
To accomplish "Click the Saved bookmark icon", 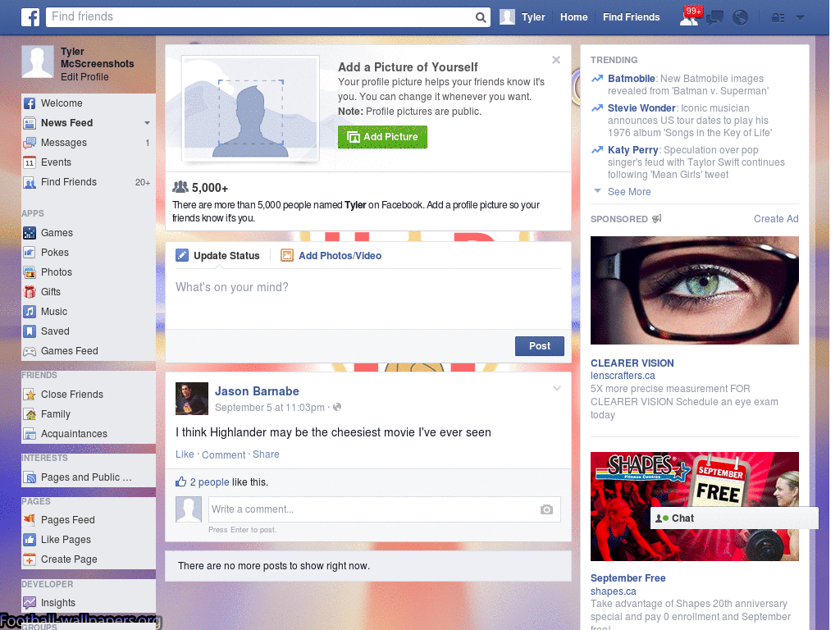I will (30, 331).
